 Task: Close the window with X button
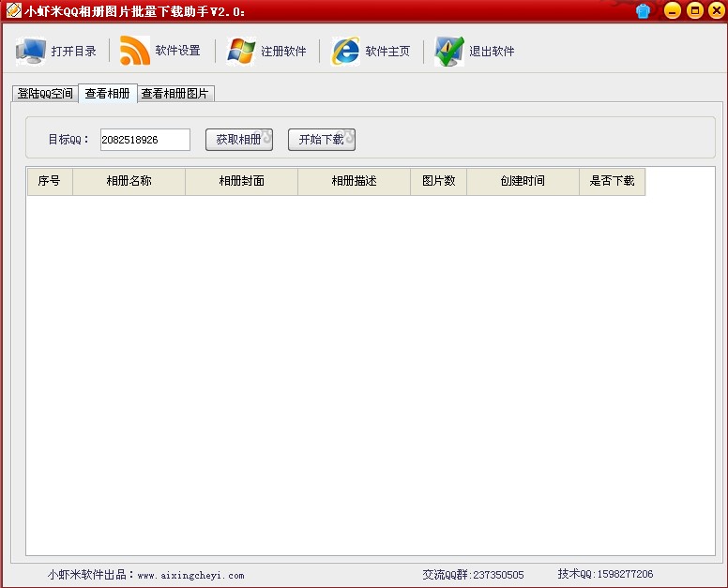(717, 10)
